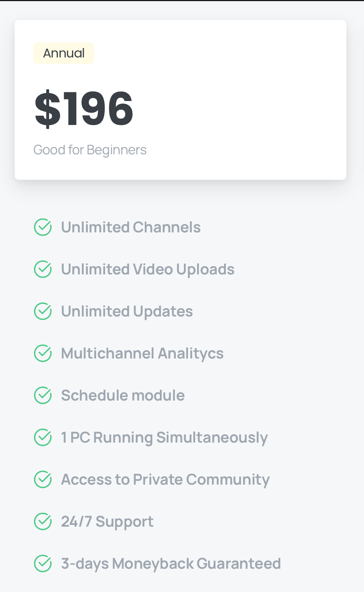Click the 24/7 Support feature text
The width and height of the screenshot is (364, 592).
pyautogui.click(x=107, y=522)
